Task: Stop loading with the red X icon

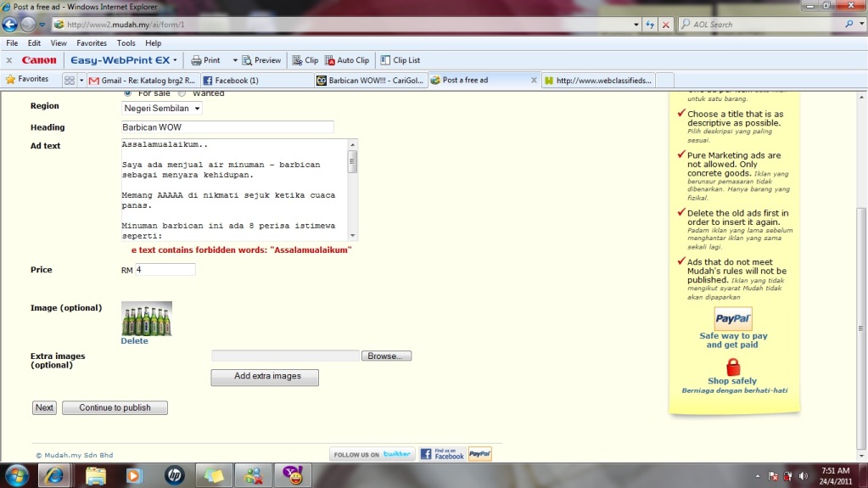Action: pyautogui.click(x=666, y=25)
